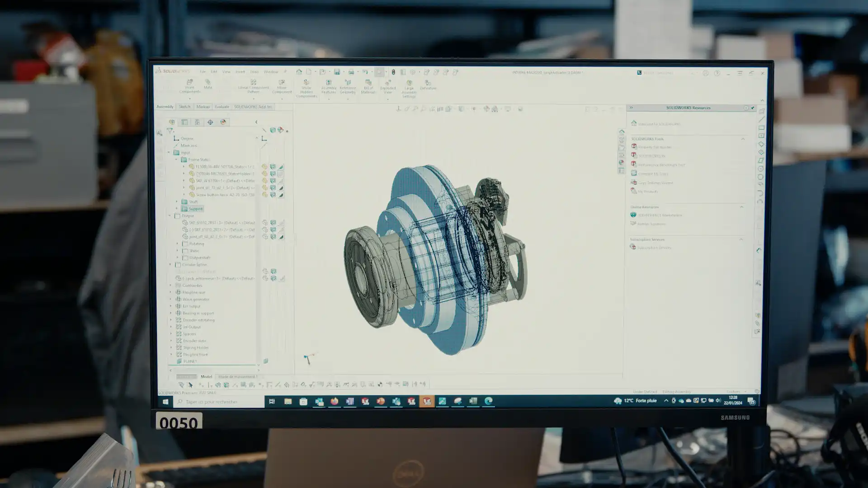868x488 pixels.
Task: Collapse the FeatureManager panel arrow
Action: (256, 122)
